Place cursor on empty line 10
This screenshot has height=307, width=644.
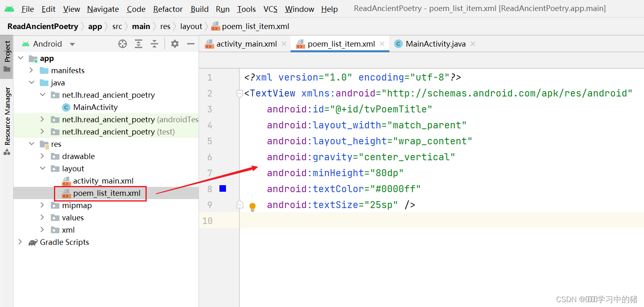click(441, 221)
